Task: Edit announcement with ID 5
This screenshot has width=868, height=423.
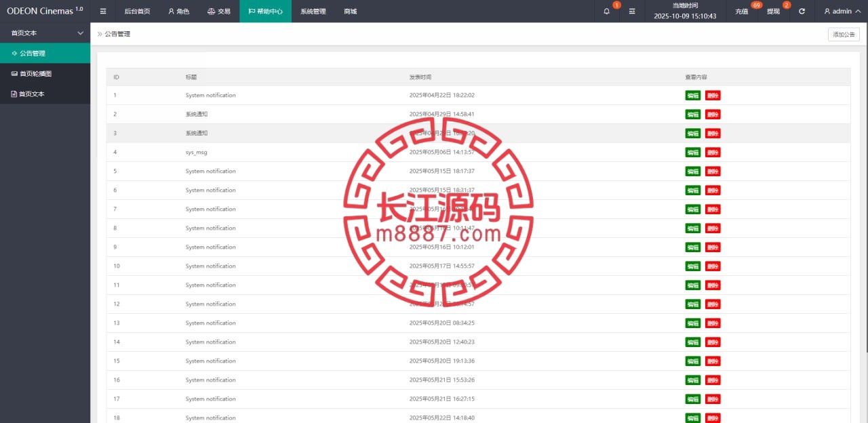Action: click(x=693, y=172)
